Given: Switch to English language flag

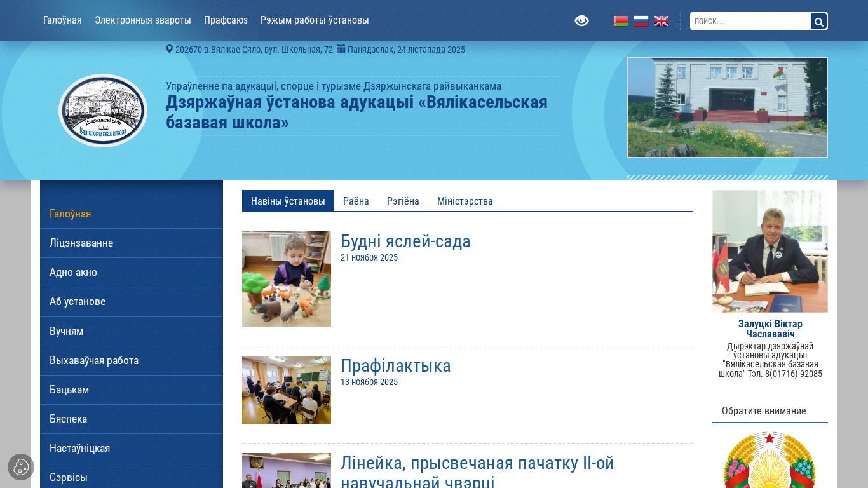Looking at the screenshot, I should (x=661, y=21).
